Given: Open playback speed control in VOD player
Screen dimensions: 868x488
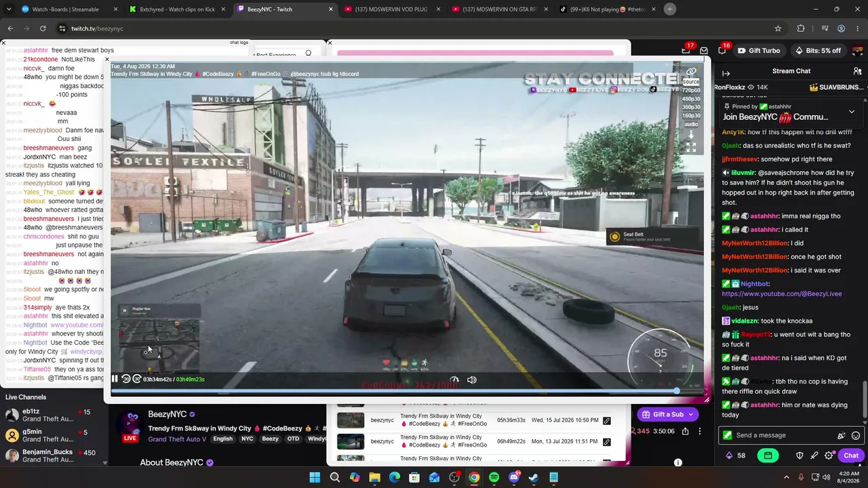Looking at the screenshot, I should [x=454, y=380].
